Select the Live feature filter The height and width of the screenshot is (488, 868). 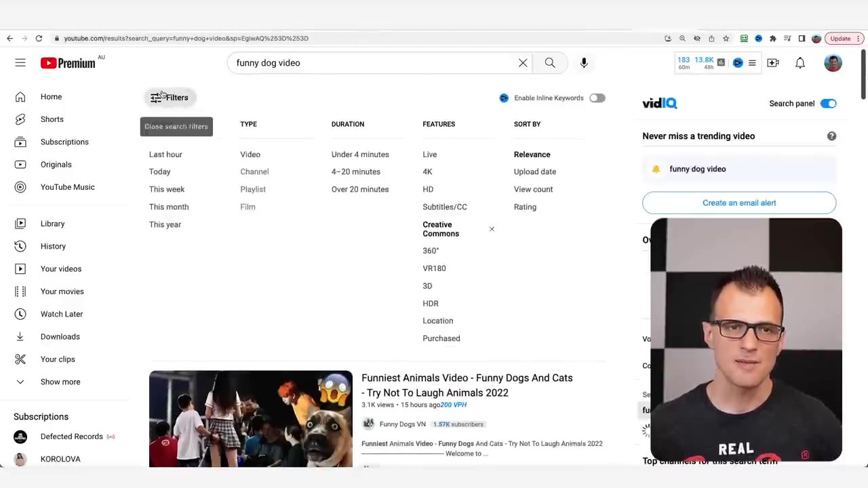(x=430, y=155)
